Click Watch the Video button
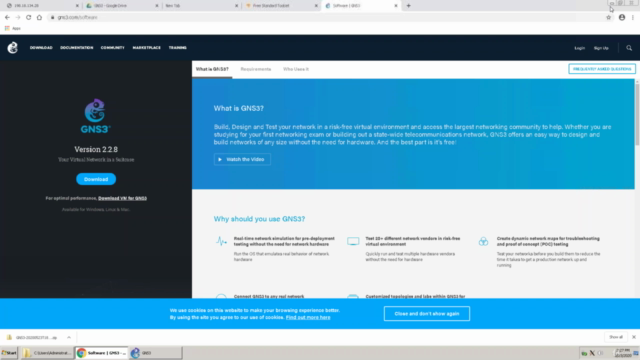 pos(242,159)
